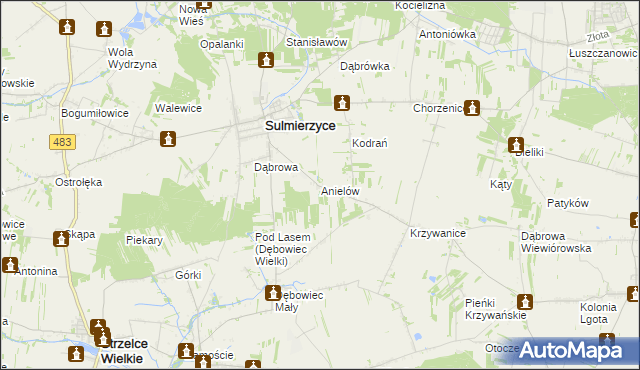The width and height of the screenshot is (640, 370).
Task: Click the Antoniówka village label
Action: click(x=447, y=34)
